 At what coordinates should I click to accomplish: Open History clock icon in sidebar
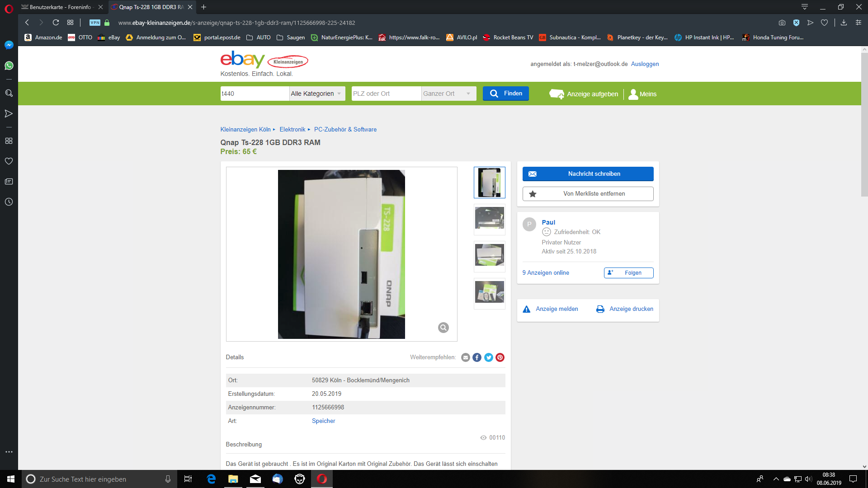[x=9, y=202]
